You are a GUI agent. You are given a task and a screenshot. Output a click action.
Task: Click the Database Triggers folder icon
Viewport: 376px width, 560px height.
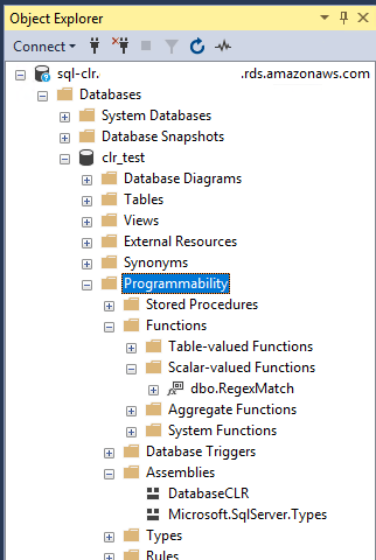[131, 451]
